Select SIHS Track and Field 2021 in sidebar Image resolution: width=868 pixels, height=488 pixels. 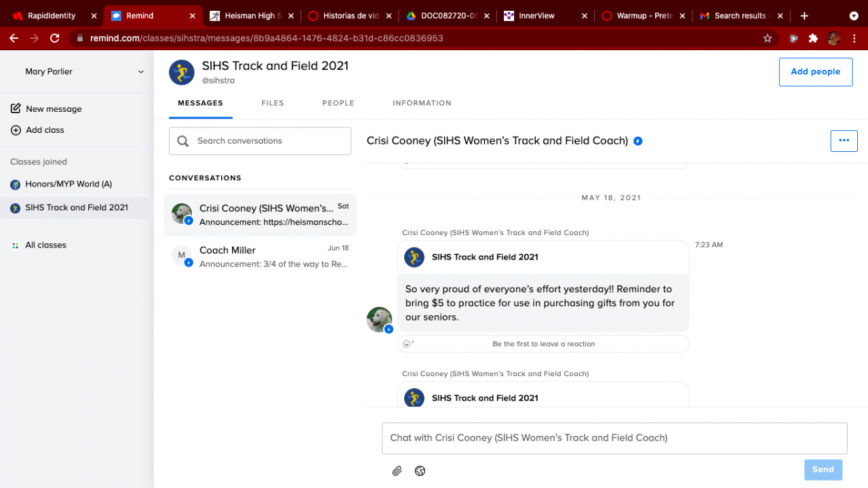[x=77, y=208]
